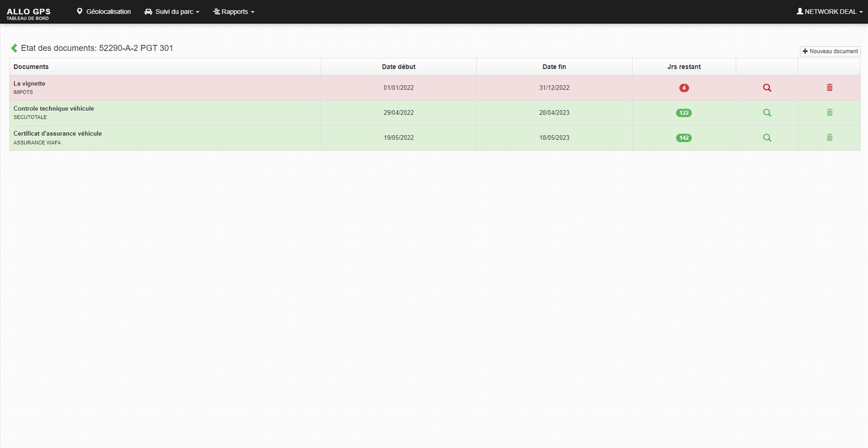This screenshot has height=448, width=868.
Task: Click the ALLO GPS brand logo
Action: (28, 13)
